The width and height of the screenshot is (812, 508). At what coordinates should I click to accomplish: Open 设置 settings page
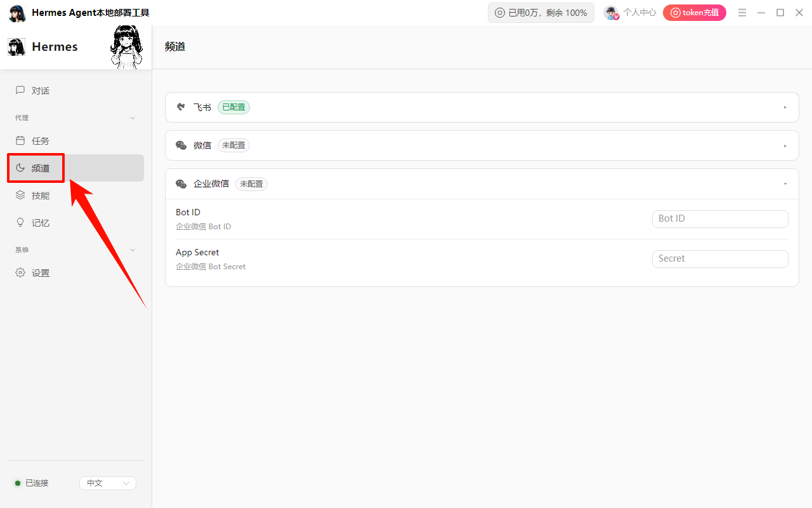click(75, 273)
